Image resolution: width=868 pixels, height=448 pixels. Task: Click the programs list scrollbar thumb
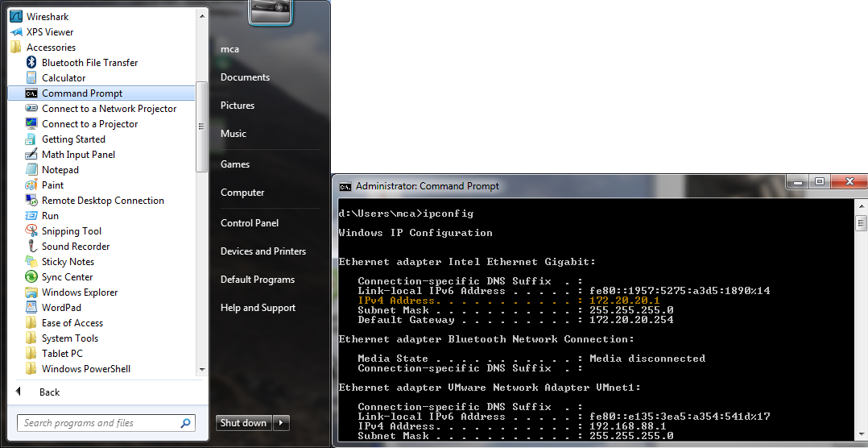click(201, 127)
